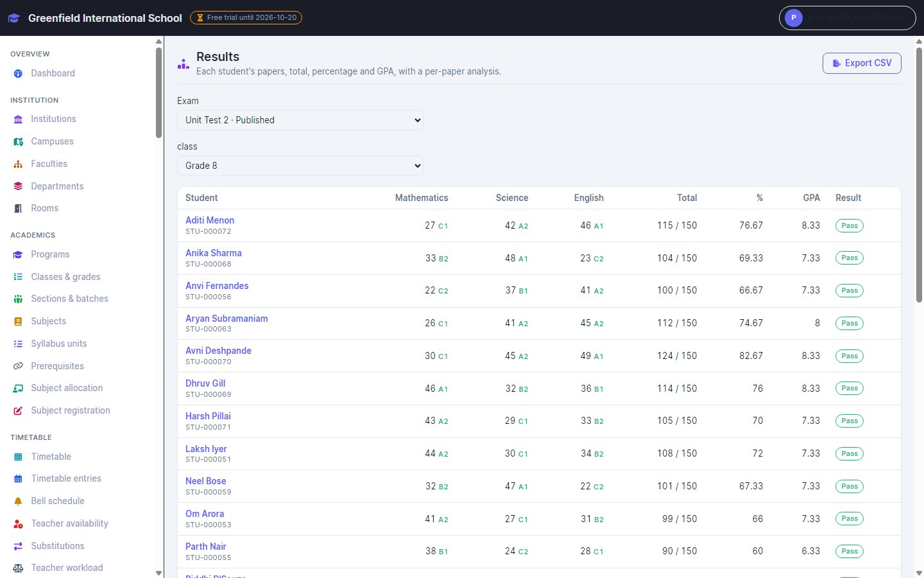
Task: Click the Rooms door icon
Action: 18,209
